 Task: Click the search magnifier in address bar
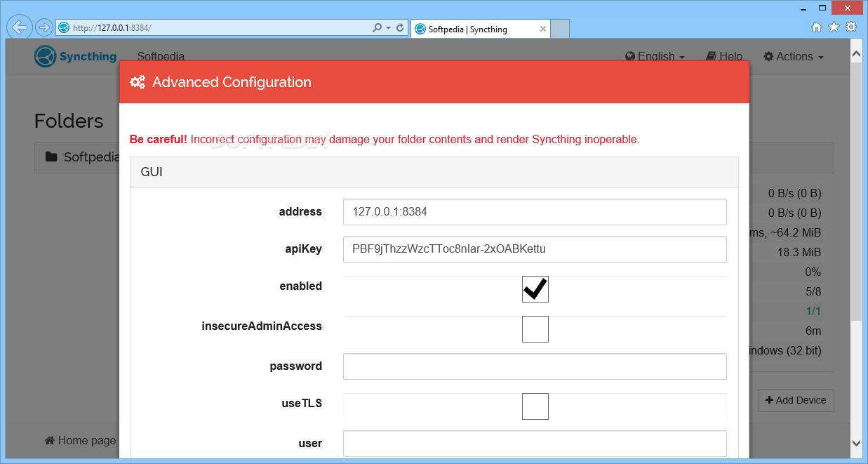pyautogui.click(x=378, y=27)
